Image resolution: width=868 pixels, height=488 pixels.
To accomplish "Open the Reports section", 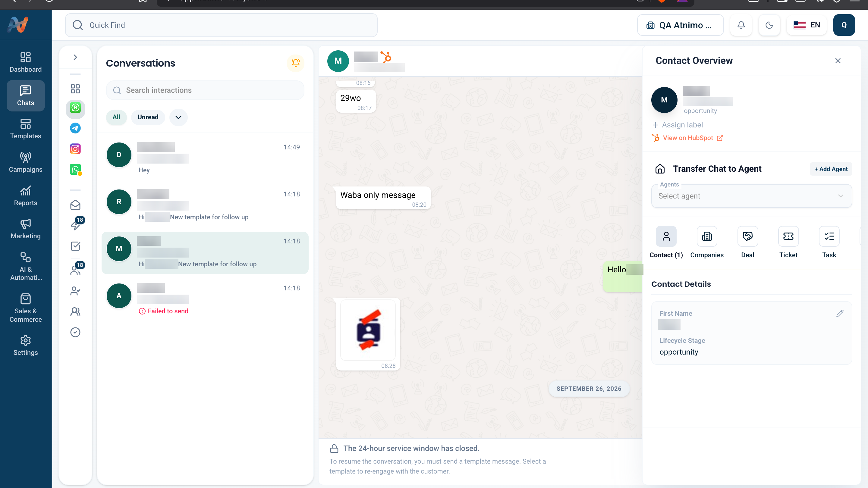I will pyautogui.click(x=26, y=196).
